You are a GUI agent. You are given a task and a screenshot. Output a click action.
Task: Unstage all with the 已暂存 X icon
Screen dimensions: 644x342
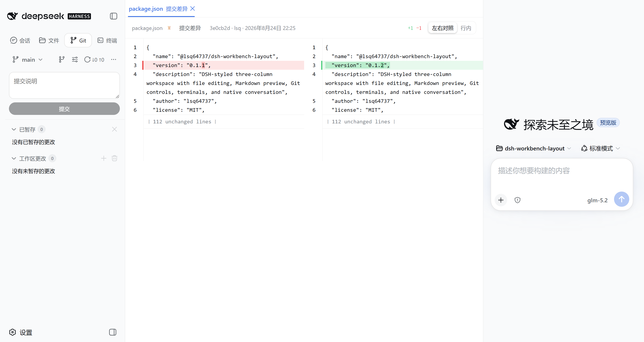click(114, 129)
